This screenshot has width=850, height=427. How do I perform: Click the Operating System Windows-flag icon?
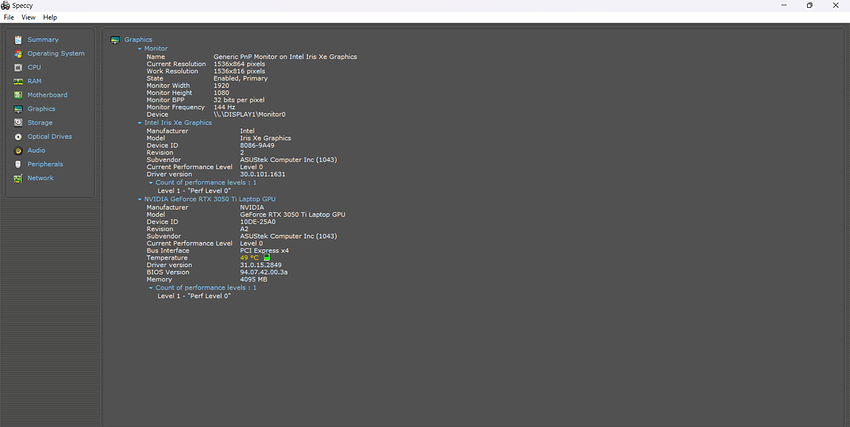point(17,53)
